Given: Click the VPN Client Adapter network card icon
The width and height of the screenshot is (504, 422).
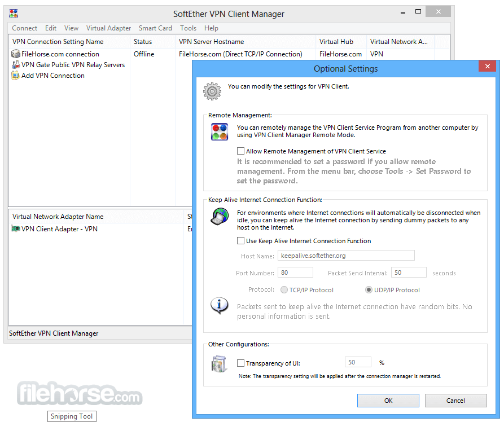Looking at the screenshot, I should [x=16, y=228].
